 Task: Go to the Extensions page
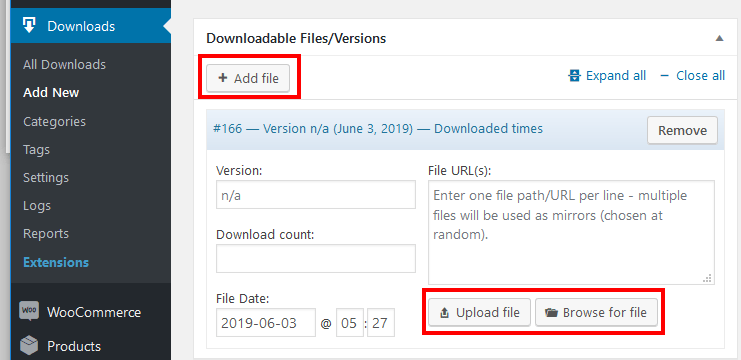pyautogui.click(x=56, y=262)
